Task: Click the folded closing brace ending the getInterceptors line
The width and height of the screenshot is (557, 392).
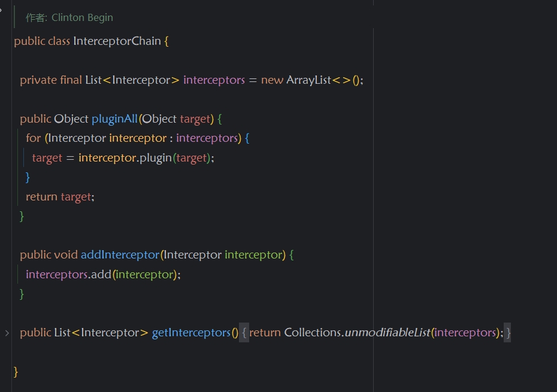Action: tap(508, 333)
